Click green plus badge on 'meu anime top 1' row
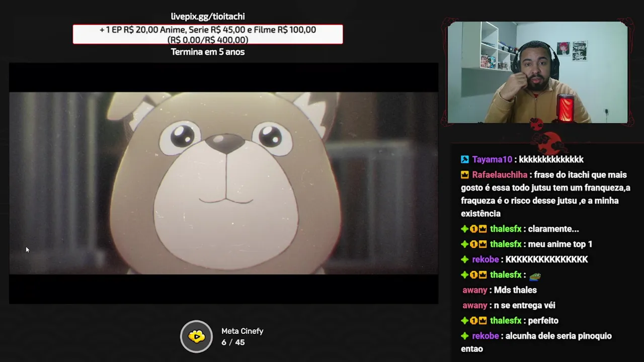 465,244
